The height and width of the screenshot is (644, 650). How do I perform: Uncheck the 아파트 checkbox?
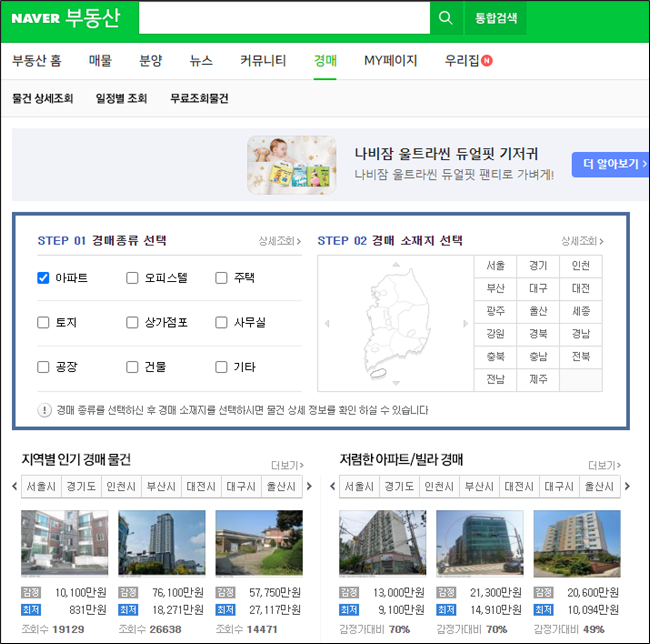point(42,278)
